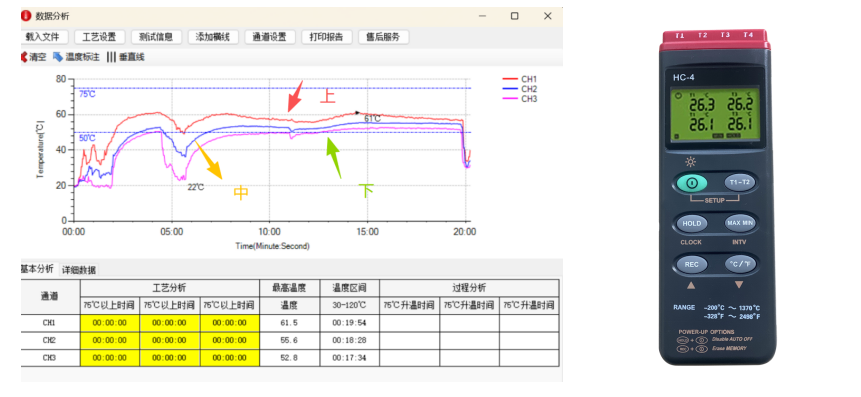Viewport: 861px width, 397px height.
Task: Open 工艺设置 process settings
Action: pyautogui.click(x=99, y=37)
